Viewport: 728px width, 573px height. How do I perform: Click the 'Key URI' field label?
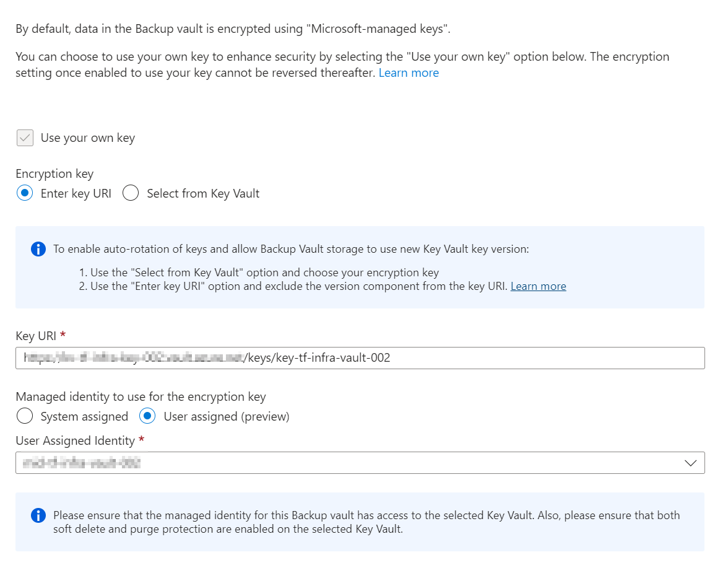[x=36, y=336]
